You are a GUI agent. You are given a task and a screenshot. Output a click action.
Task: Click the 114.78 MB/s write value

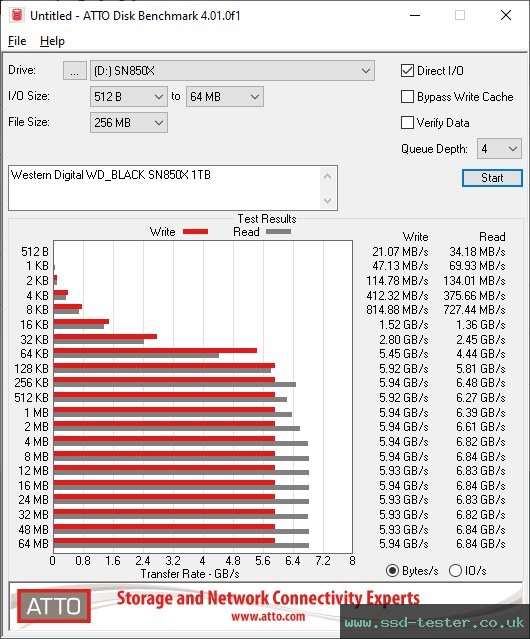(397, 281)
